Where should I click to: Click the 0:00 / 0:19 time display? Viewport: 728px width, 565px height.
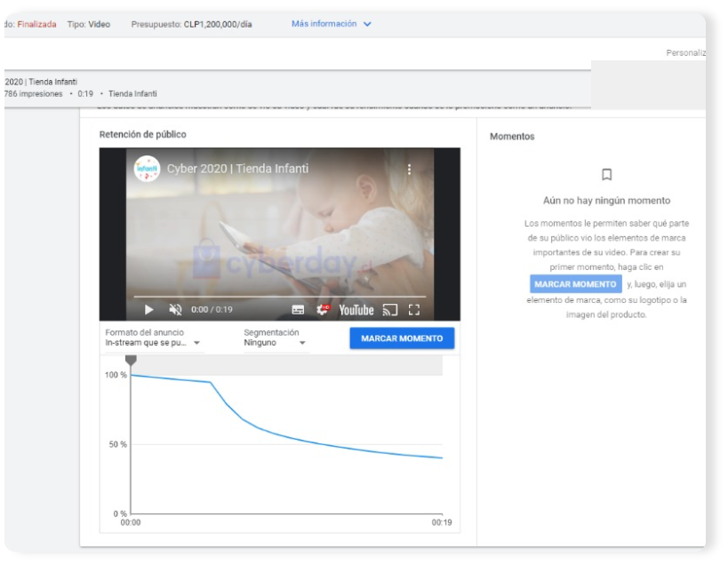[212, 309]
